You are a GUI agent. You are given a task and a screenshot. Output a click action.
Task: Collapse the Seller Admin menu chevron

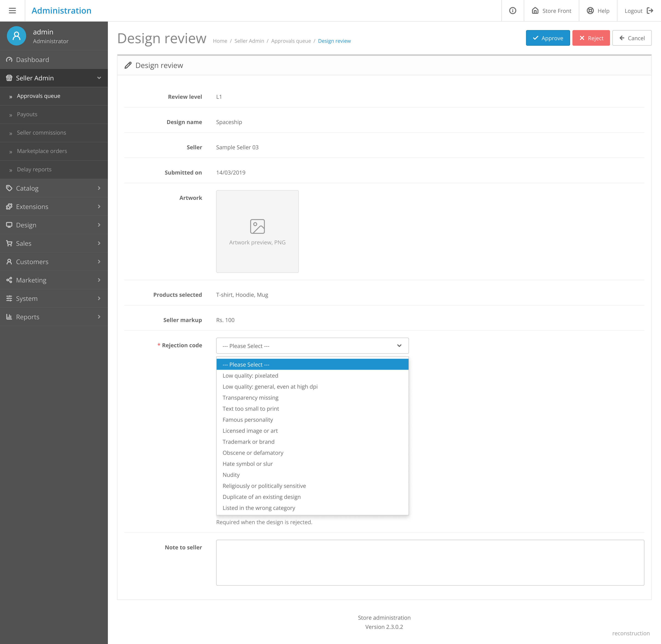coord(99,78)
